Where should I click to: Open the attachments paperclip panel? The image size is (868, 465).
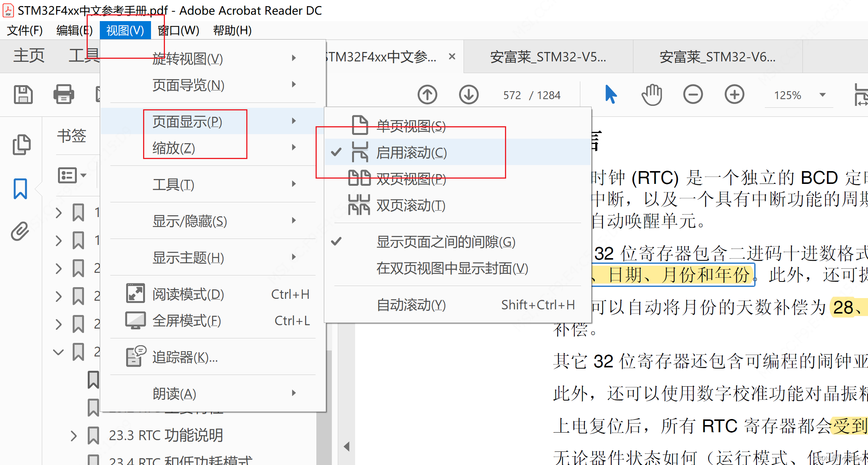coord(20,231)
